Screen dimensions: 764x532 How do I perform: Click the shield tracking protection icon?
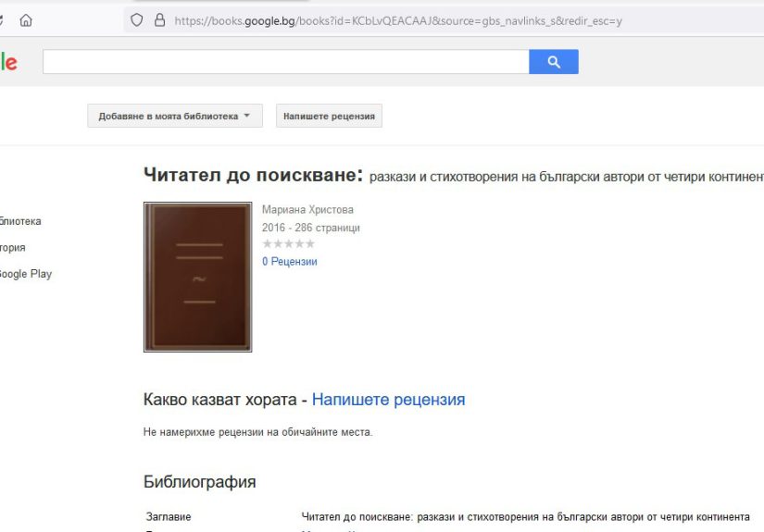point(136,20)
